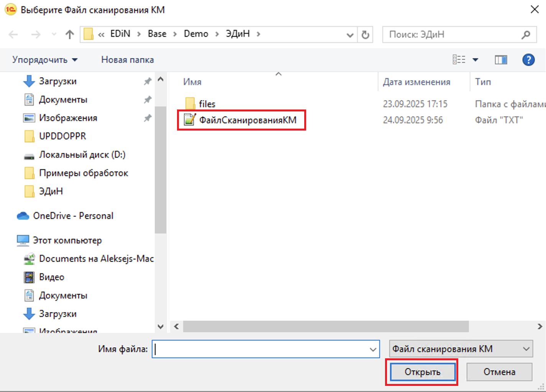The height and width of the screenshot is (392, 546).
Task: Click the refresh folder icon
Action: click(x=365, y=34)
